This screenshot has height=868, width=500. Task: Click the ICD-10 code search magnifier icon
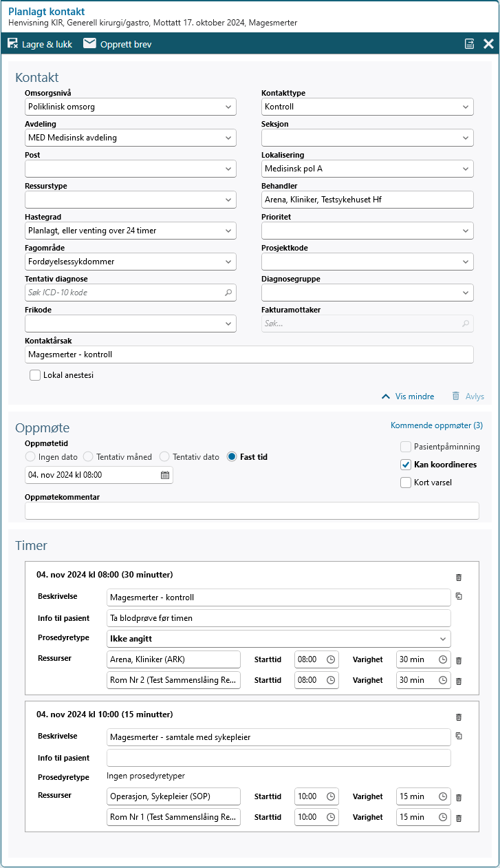[x=227, y=293]
